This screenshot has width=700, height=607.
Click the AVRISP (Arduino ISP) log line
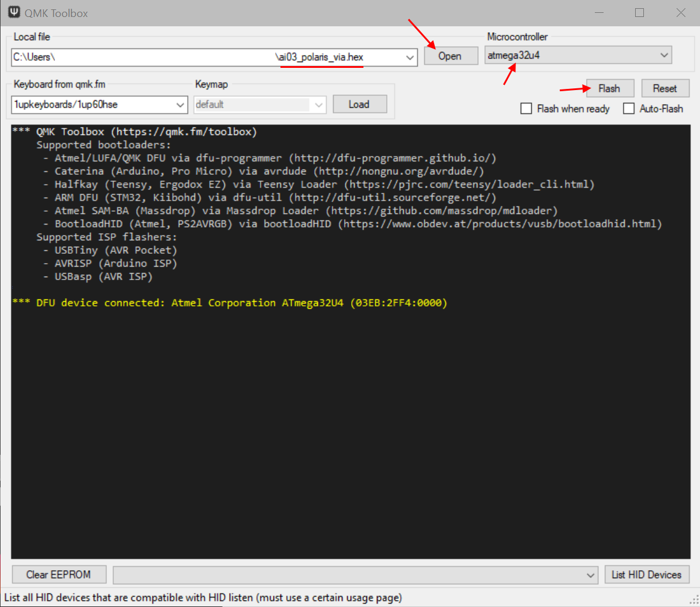pyautogui.click(x=110, y=264)
